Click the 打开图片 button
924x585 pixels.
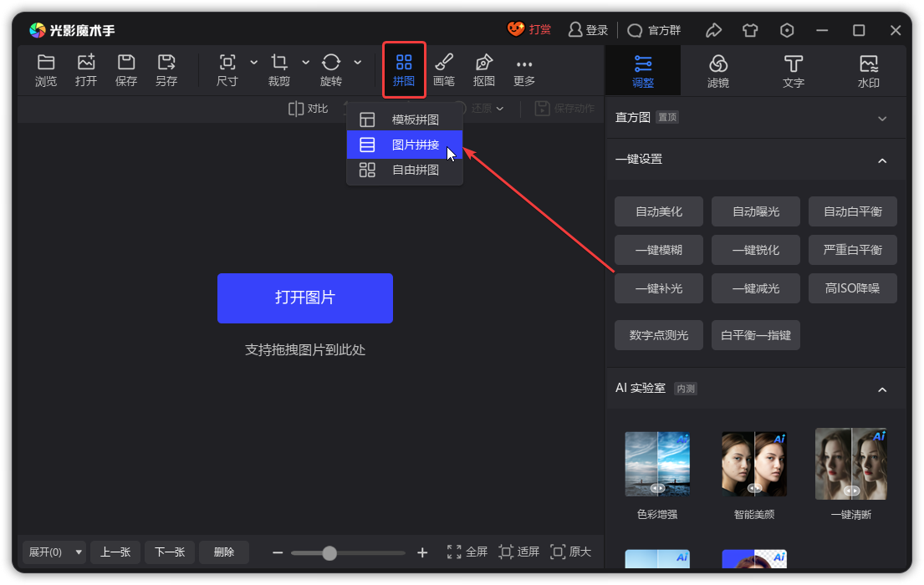[x=305, y=298]
